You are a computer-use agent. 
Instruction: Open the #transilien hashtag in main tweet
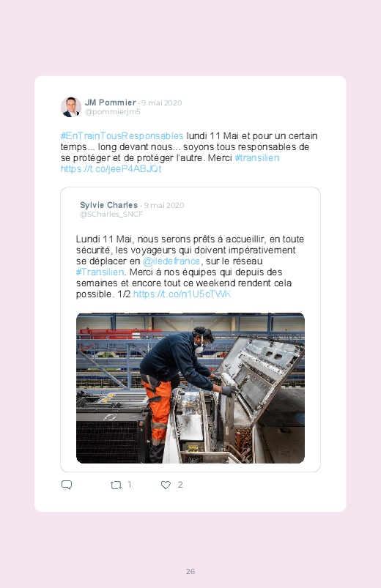[x=256, y=158]
